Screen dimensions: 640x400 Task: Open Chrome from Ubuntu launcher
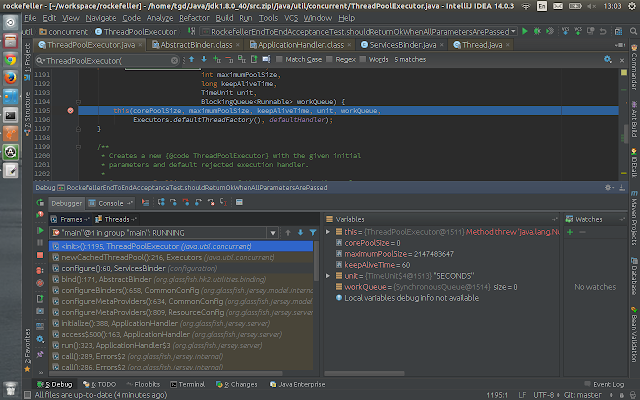click(11, 60)
